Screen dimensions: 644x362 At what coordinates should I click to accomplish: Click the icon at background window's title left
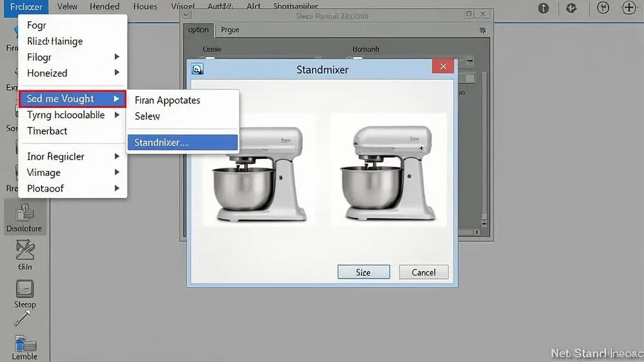tap(187, 15)
